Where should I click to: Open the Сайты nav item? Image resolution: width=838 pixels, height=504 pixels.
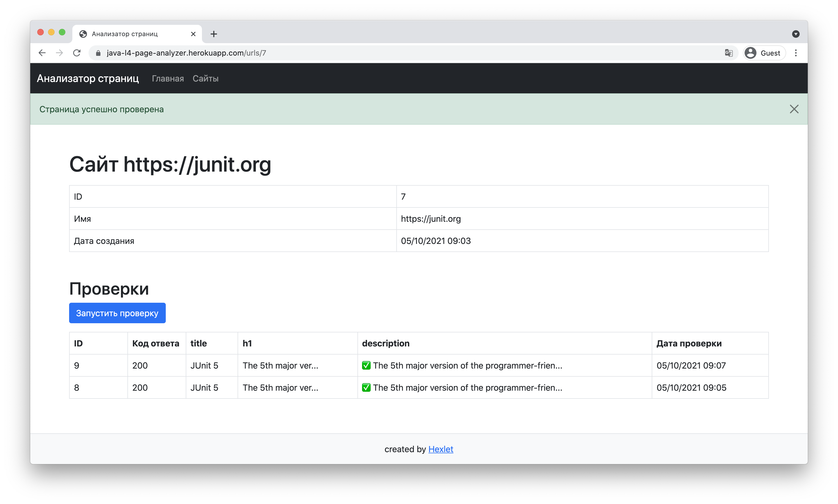pos(205,79)
